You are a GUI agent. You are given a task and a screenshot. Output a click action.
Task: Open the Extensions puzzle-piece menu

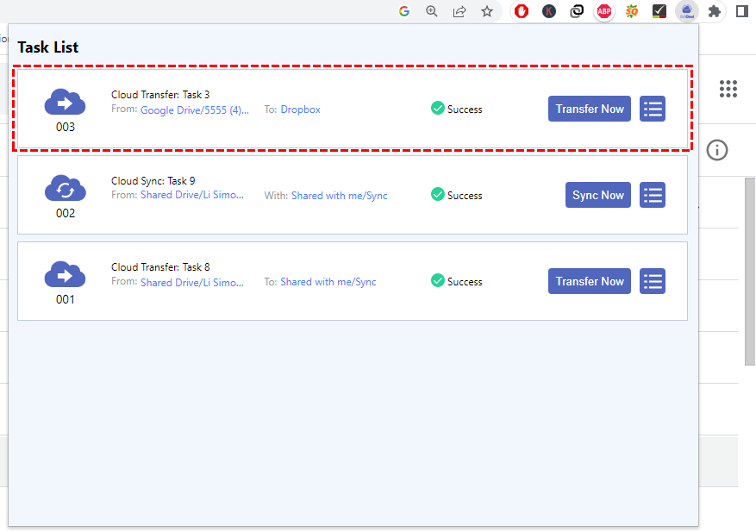coord(715,11)
